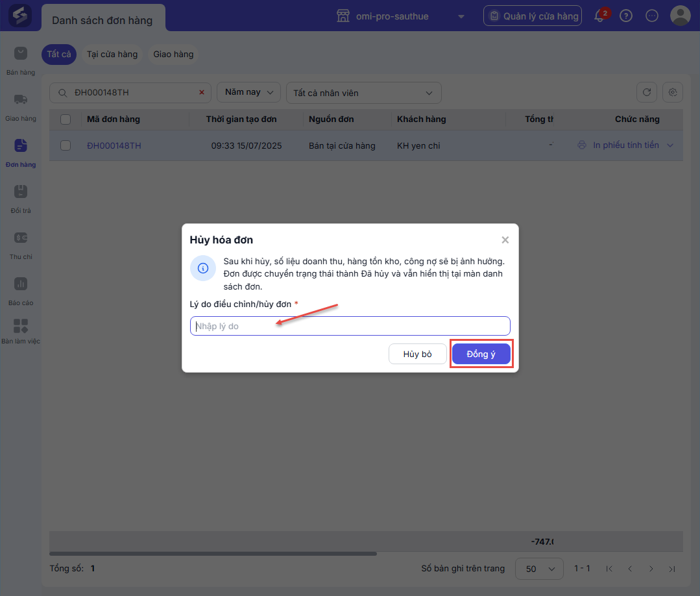Click In phiếu tính tiền link
Viewport: 700px width, 596px height.
pos(626,145)
